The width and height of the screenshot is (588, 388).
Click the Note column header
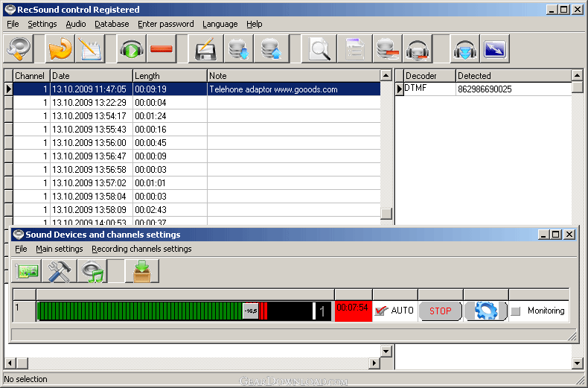[293, 76]
